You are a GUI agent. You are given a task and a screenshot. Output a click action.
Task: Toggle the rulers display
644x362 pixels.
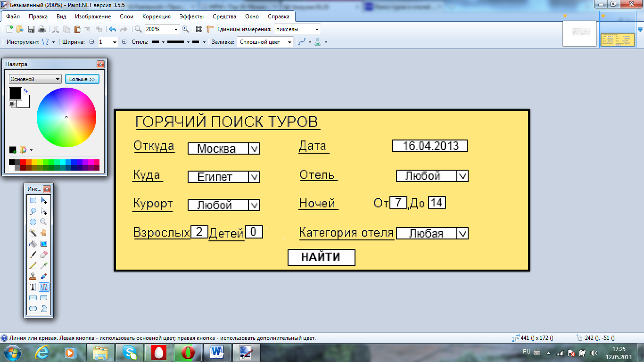(210, 29)
